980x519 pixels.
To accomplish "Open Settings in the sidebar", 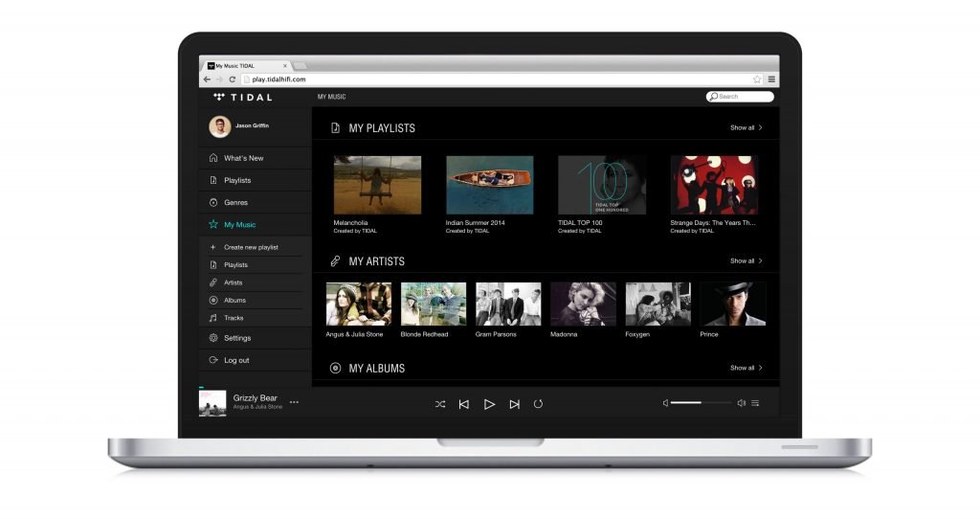I will coord(237,338).
